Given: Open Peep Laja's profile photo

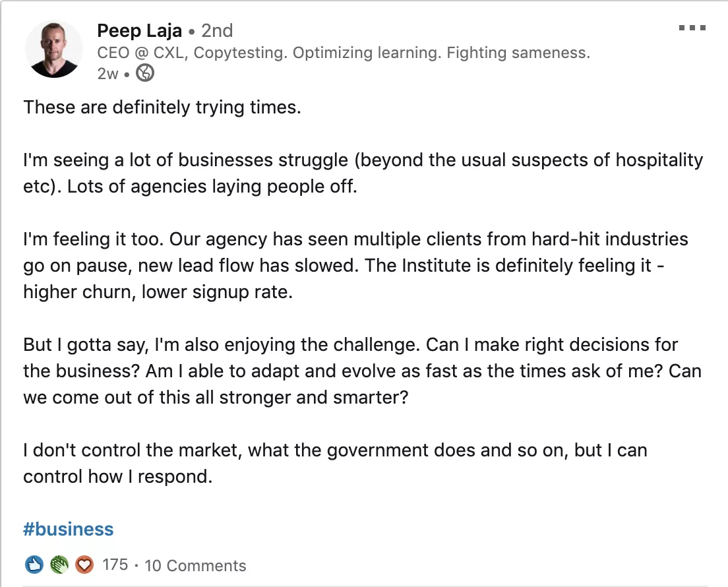Looking at the screenshot, I should [x=54, y=49].
